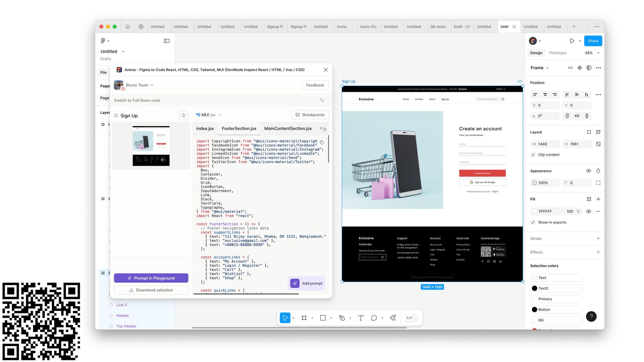The image size is (644, 362).
Task: Click the Download selection button
Action: coord(151,290)
